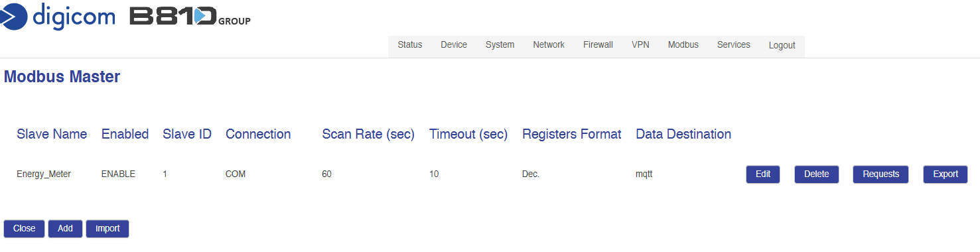
Task: Click the Modbus Master heading
Action: coord(62,77)
